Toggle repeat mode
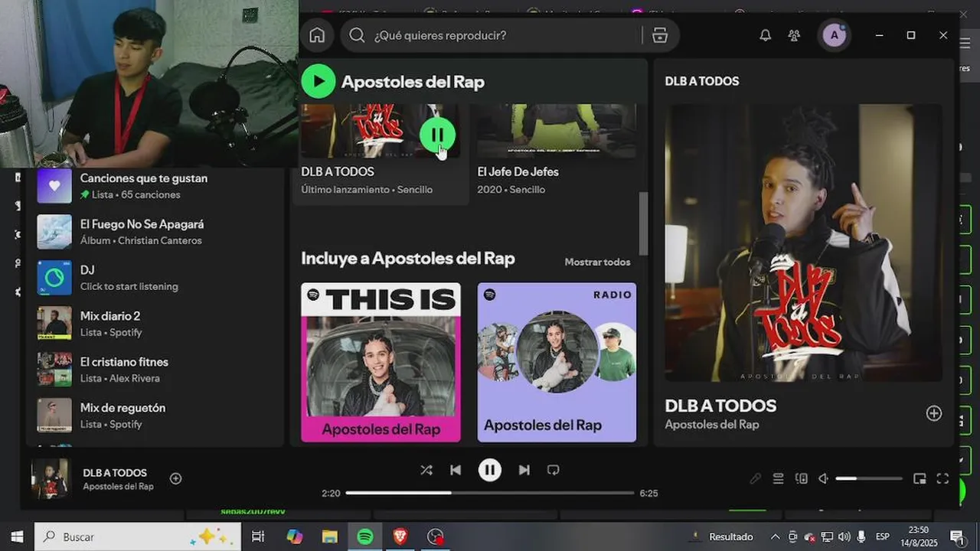Image resolution: width=980 pixels, height=551 pixels. 553,470
